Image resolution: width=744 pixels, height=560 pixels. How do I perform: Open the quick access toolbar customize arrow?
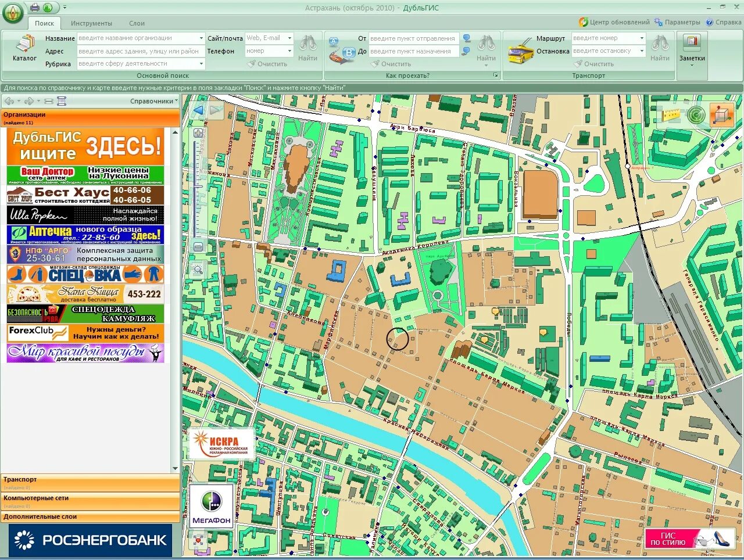coord(65,8)
